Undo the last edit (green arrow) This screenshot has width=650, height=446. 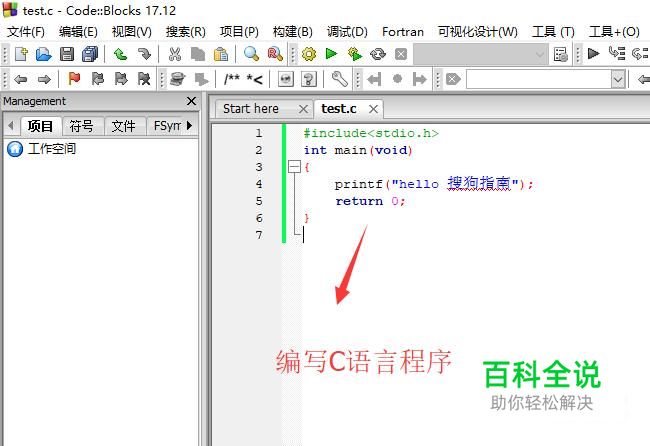coord(121,54)
